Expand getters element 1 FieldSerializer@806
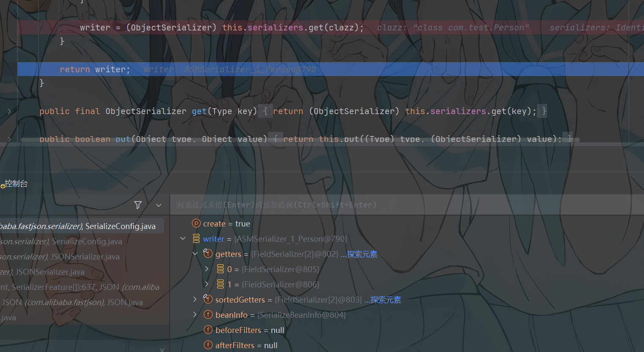Viewport: 644px width, 352px height. (x=207, y=284)
